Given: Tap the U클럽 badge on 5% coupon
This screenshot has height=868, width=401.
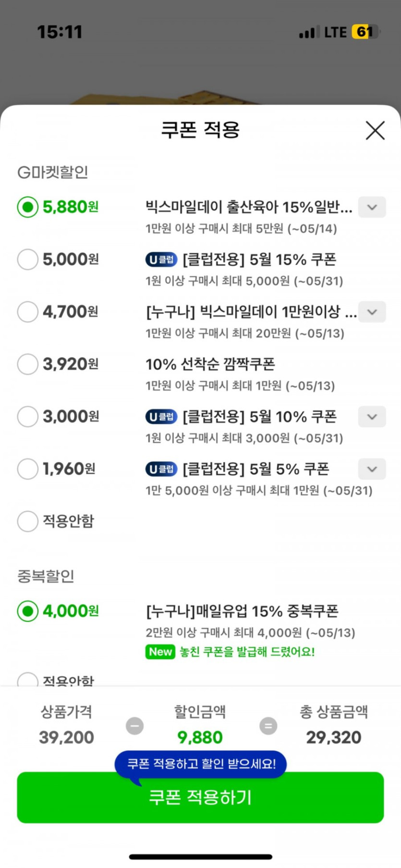Looking at the screenshot, I should [x=161, y=469].
